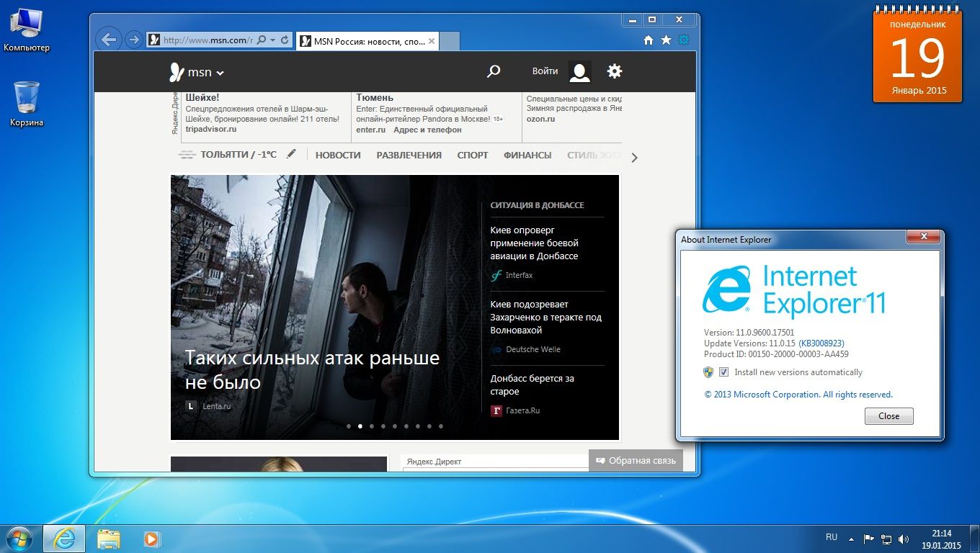980x553 pixels.
Task: Click the RU language indicator
Action: (832, 537)
